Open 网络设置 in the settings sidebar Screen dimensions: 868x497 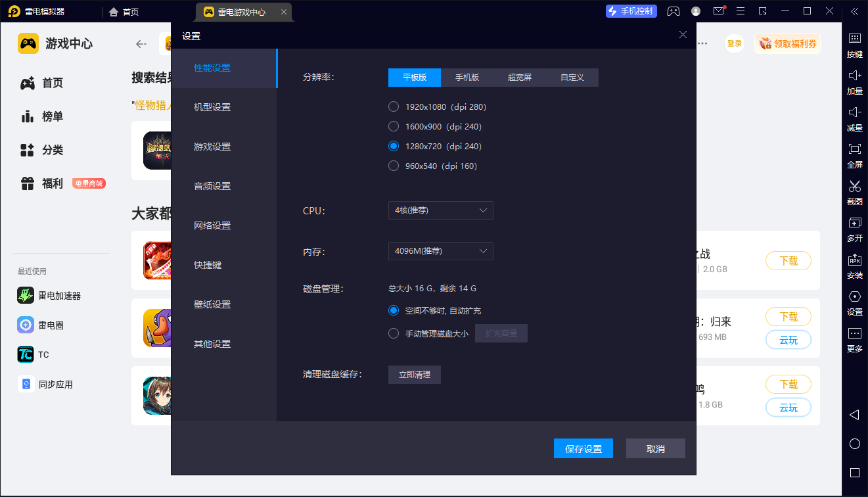tap(212, 225)
